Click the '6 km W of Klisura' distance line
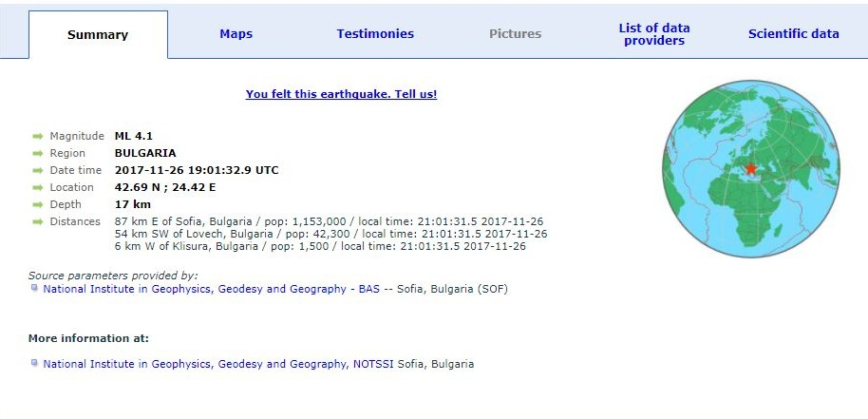The width and height of the screenshot is (868, 419). coord(321,246)
